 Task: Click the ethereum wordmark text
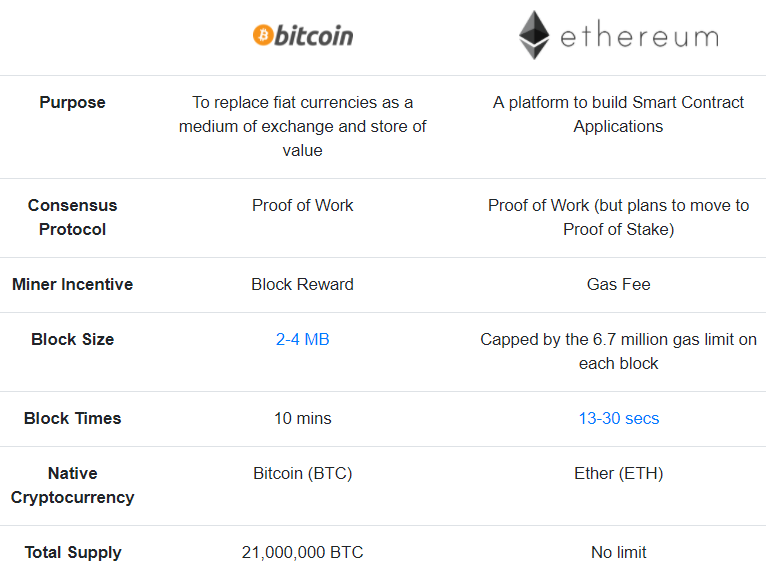(x=638, y=38)
